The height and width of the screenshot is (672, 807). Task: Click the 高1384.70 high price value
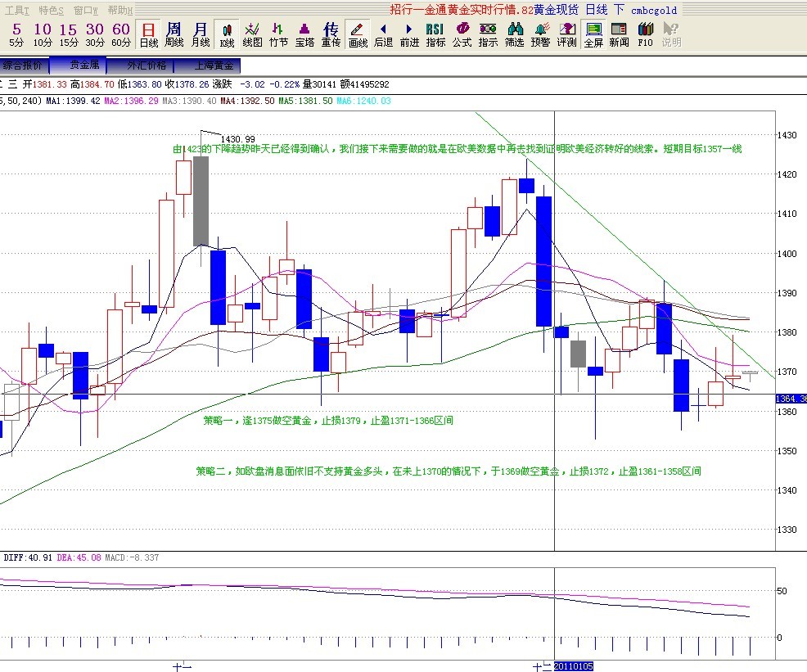click(92, 84)
